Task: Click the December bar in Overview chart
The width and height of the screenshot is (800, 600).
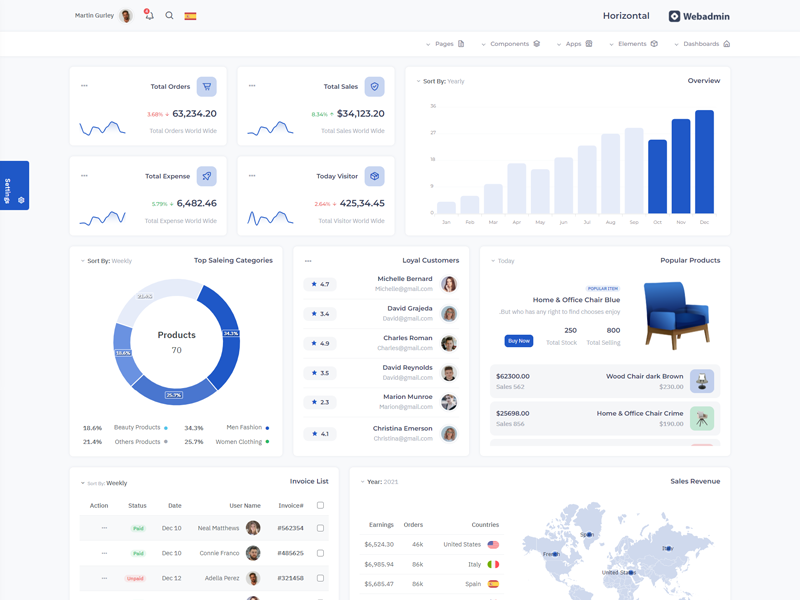Action: (x=704, y=161)
